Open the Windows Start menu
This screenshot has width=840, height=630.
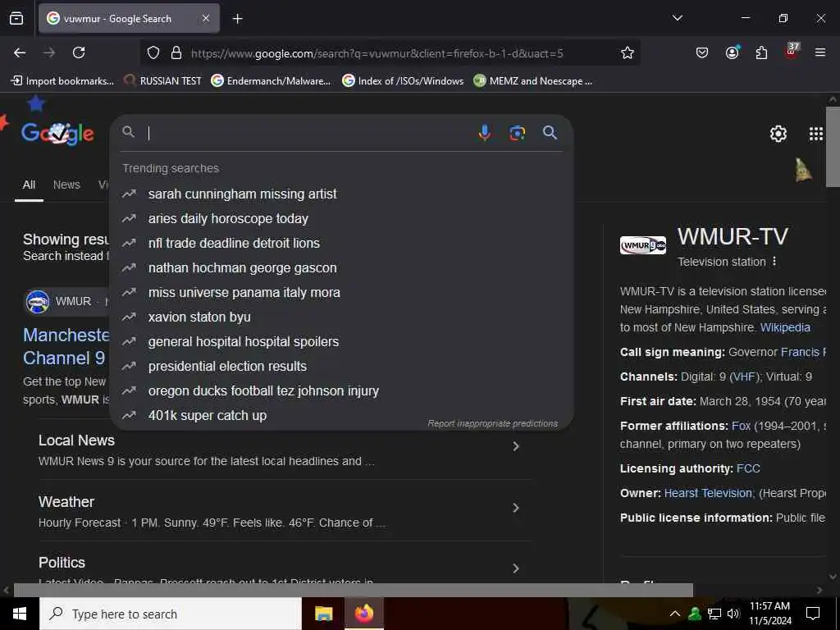[x=20, y=614]
